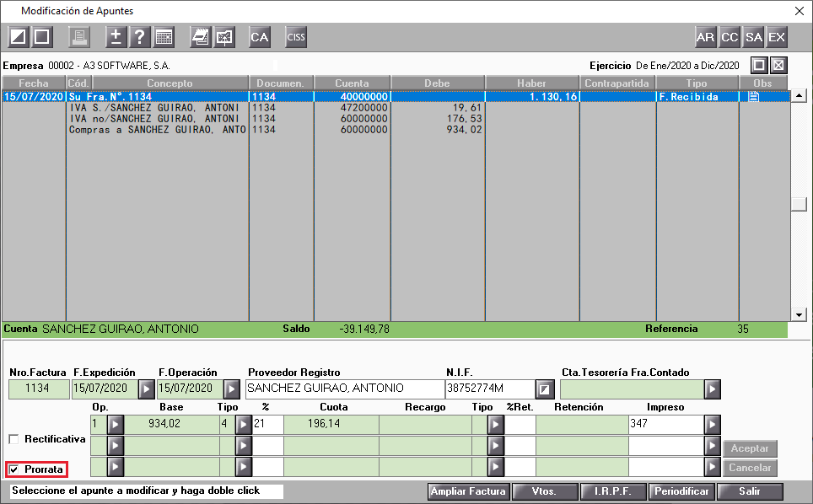This screenshot has width=813, height=504.
Task: Open the observation note icon in Obs column
Action: pos(753,96)
